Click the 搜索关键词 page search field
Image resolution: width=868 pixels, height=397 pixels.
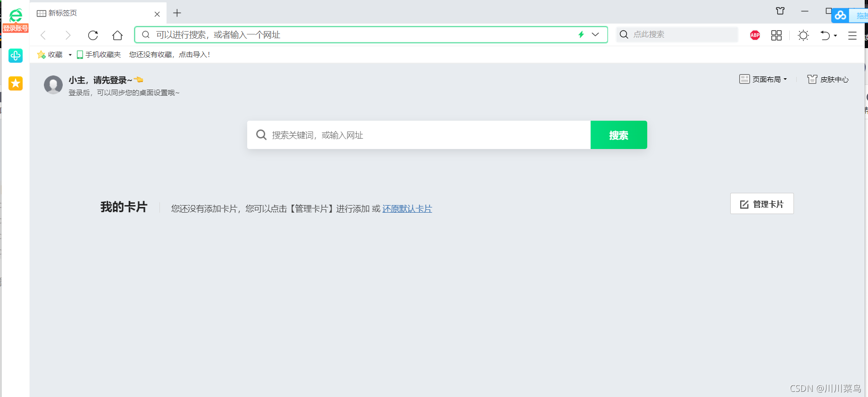(419, 135)
